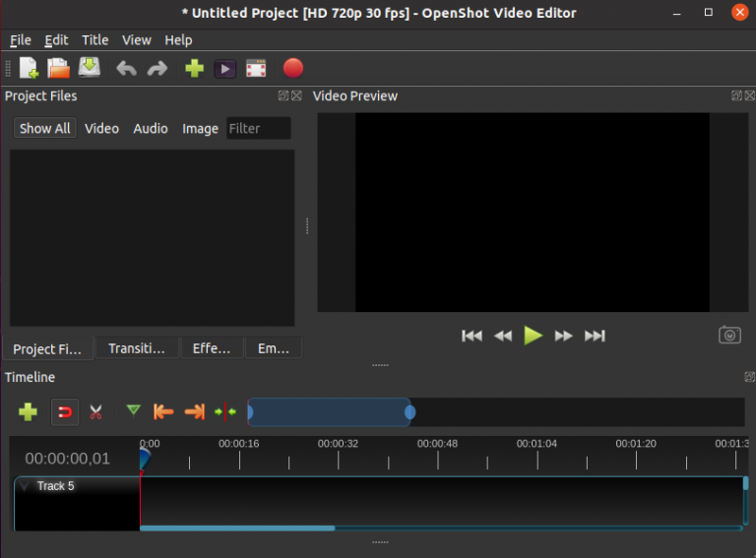The width and height of the screenshot is (756, 558).
Task: Add a track with the timeline plus icon
Action: pyautogui.click(x=29, y=411)
